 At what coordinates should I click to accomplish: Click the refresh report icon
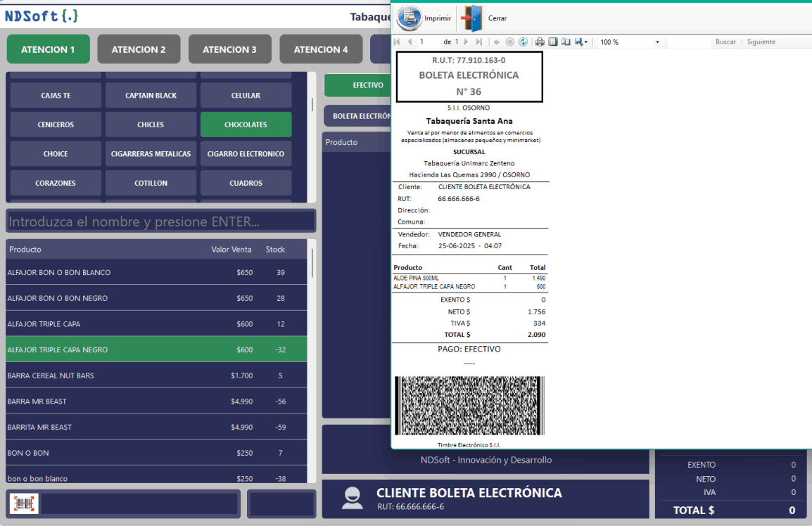(523, 42)
